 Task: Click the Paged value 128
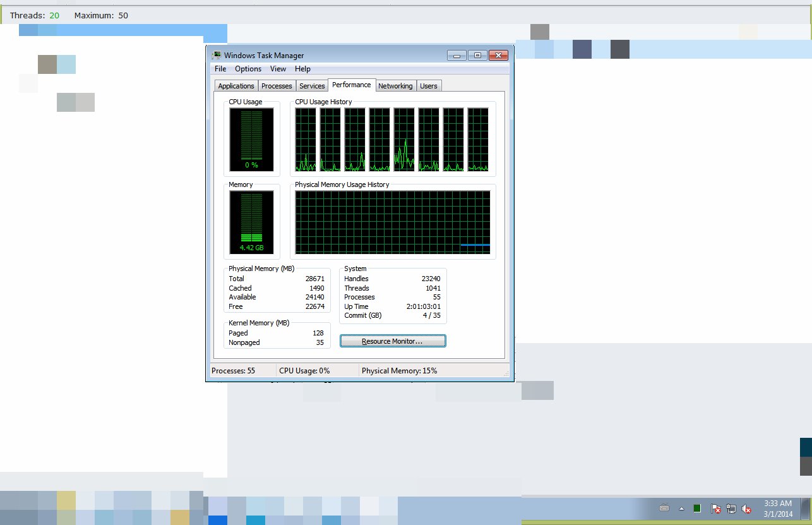click(318, 333)
